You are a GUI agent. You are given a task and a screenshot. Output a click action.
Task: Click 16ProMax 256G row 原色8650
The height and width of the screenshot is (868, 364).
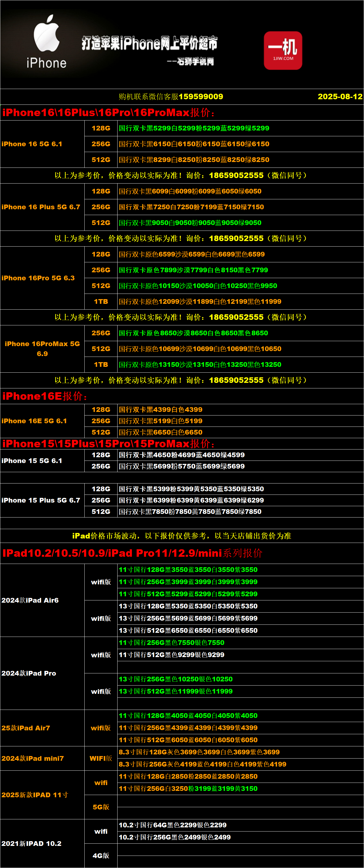point(240,333)
